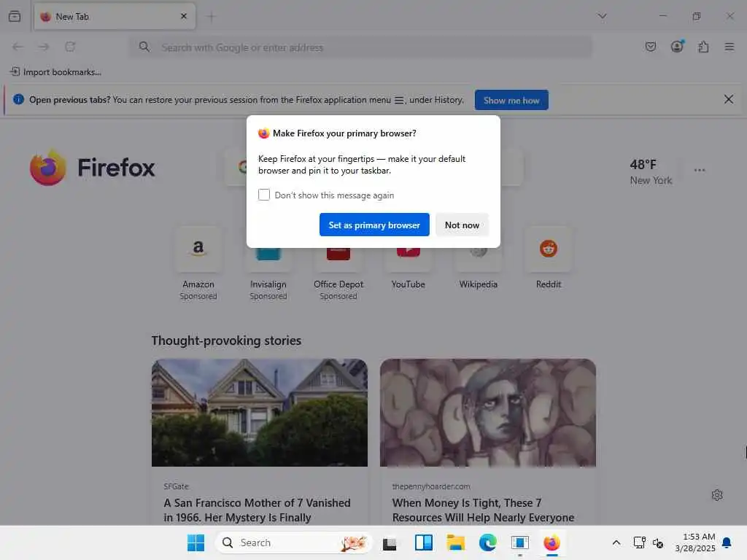Screen dimensions: 747x560
Task: Open the muted volume tray icon
Action: (x=658, y=542)
